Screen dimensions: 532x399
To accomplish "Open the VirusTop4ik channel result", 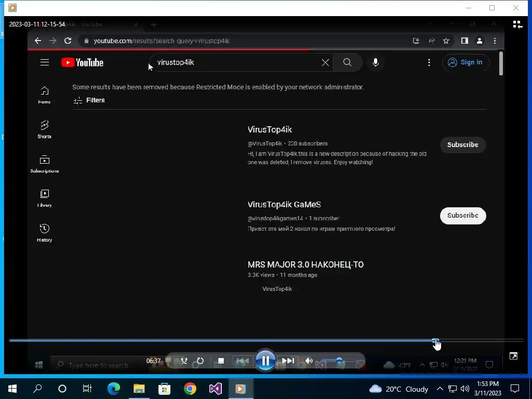I will (x=270, y=129).
